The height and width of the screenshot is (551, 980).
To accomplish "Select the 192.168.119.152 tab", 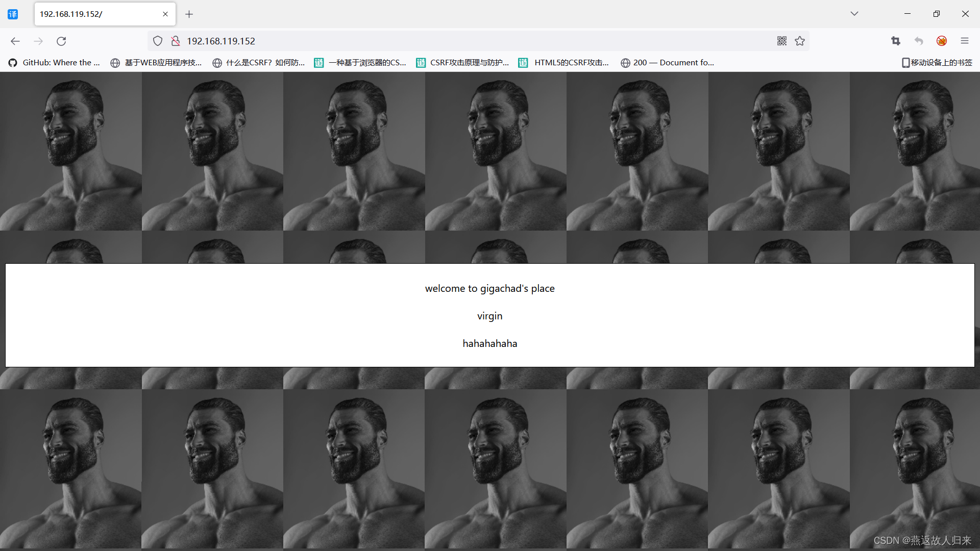I will pos(97,14).
